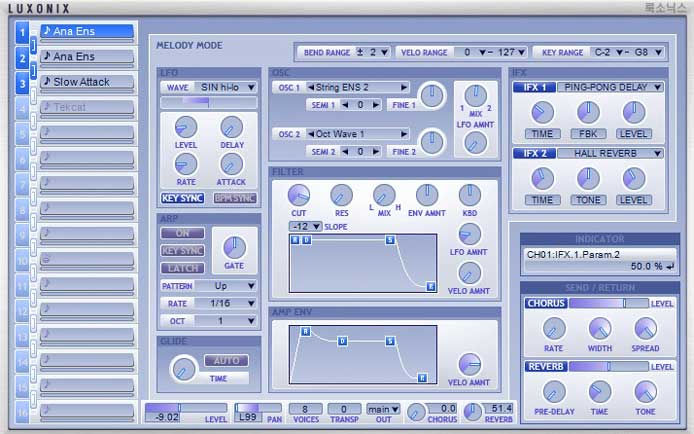The width and height of the screenshot is (694, 434).
Task: Click the filter LFO AMNT knob
Action: (469, 234)
